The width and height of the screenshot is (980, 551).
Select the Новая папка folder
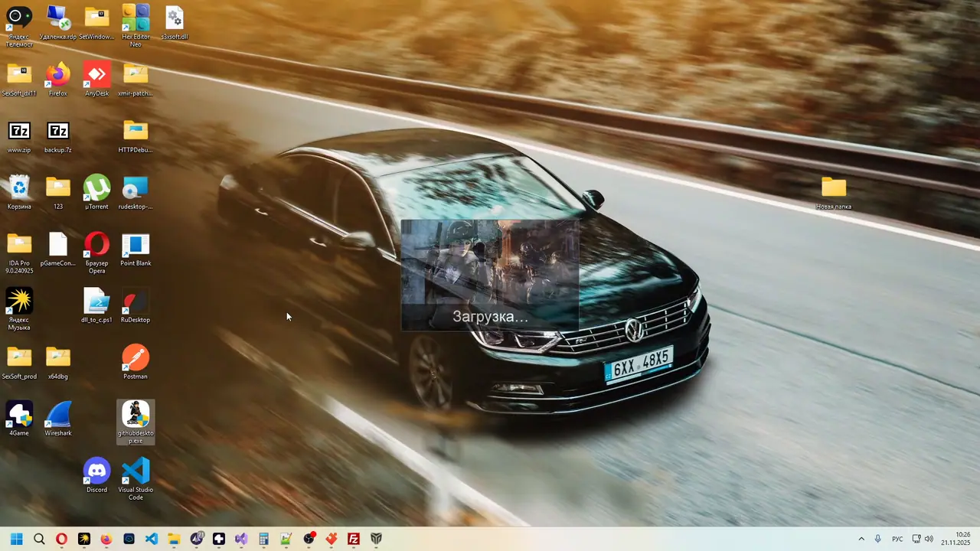pyautogui.click(x=834, y=193)
